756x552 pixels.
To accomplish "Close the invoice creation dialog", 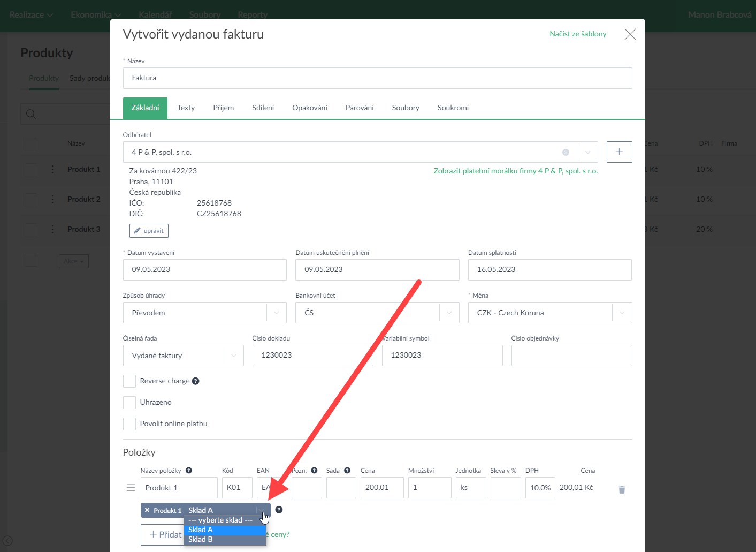I will pos(630,34).
